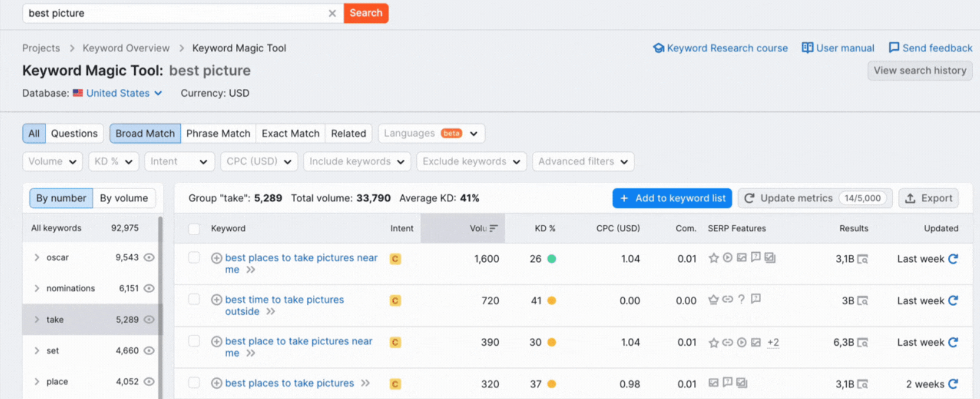Open keyword link 'best time to take pictures outside'
The height and width of the screenshot is (399, 980).
[284, 305]
